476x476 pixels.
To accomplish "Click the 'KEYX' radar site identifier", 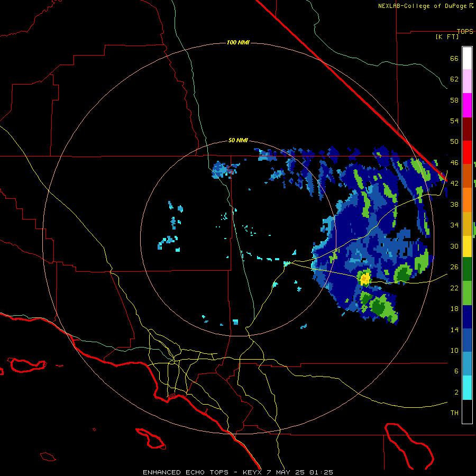I will (252, 472).
